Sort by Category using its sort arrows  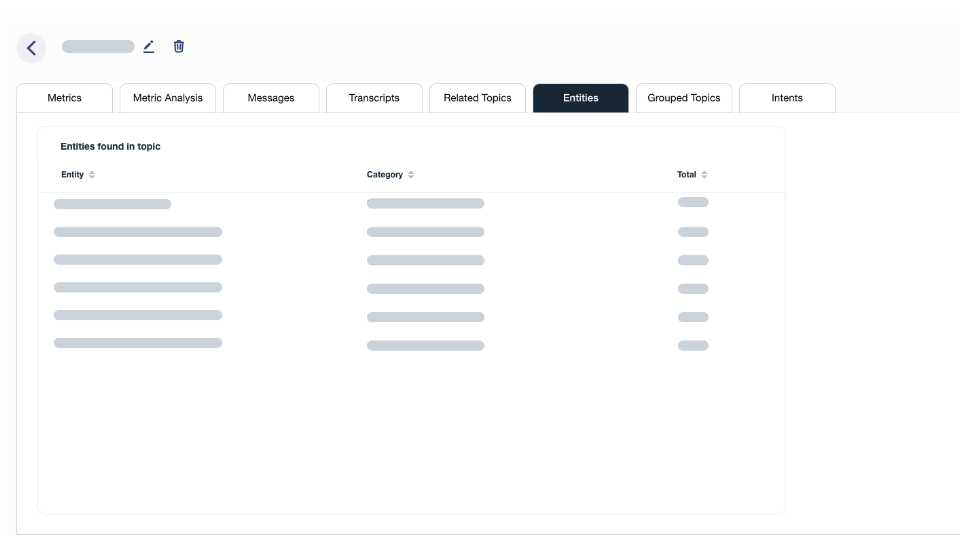click(x=411, y=175)
